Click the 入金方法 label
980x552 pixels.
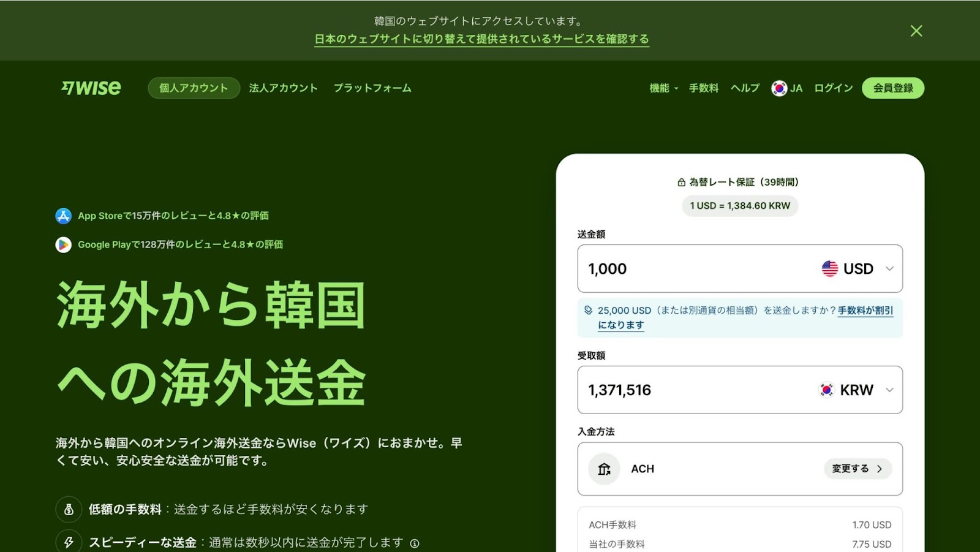click(x=596, y=432)
